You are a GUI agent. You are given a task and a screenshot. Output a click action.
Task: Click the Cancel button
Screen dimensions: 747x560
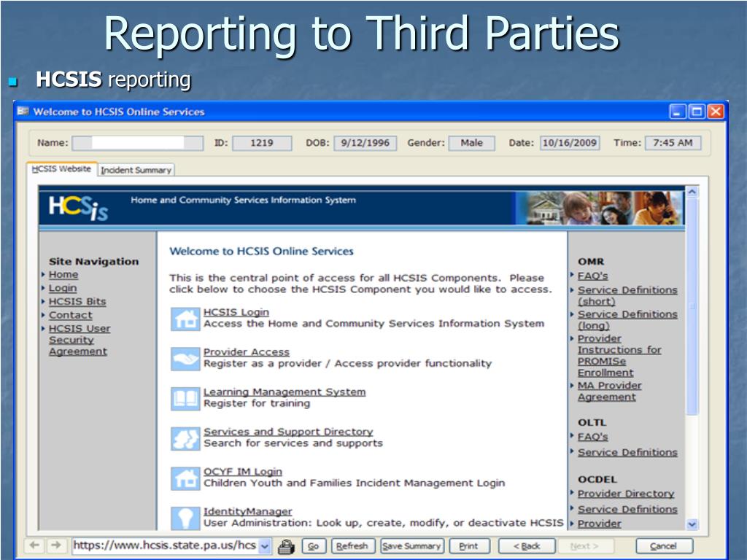[x=664, y=546]
